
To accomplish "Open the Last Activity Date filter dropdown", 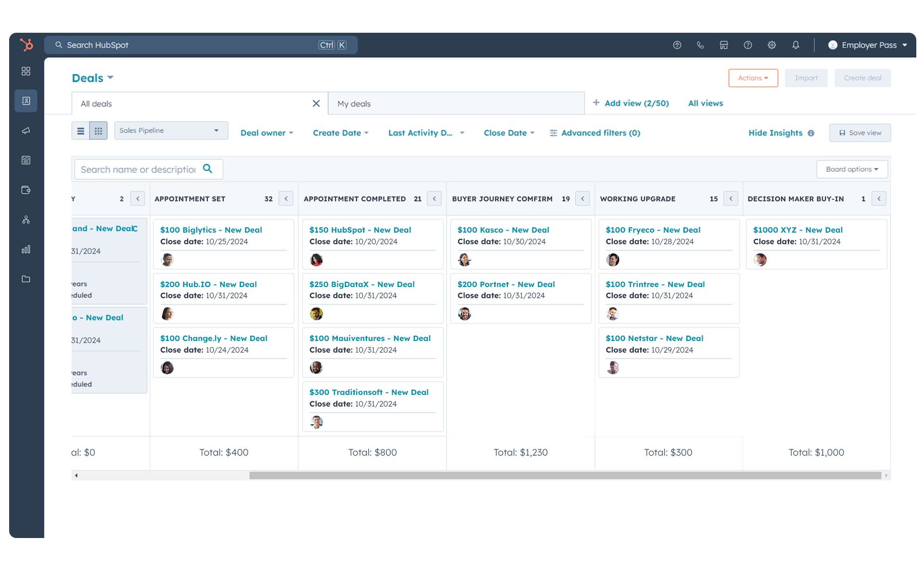I will pyautogui.click(x=426, y=133).
